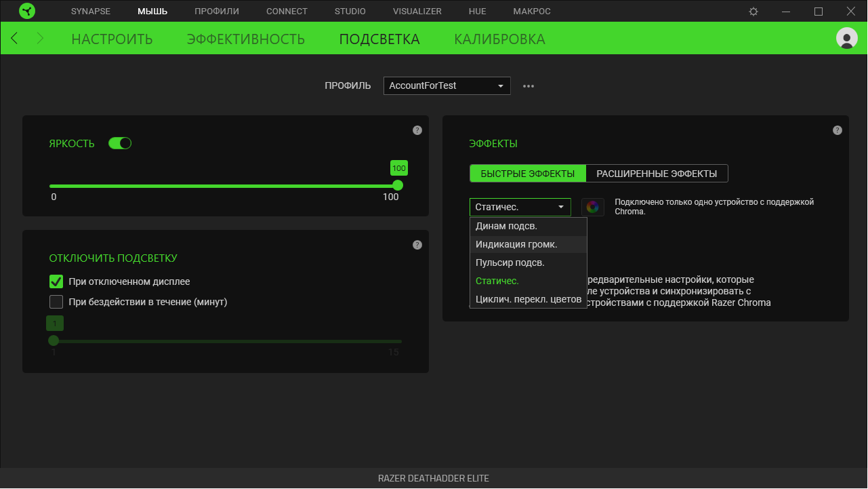This screenshot has width=868, height=489.
Task: Open the МАКРОС tab
Action: coord(532,12)
